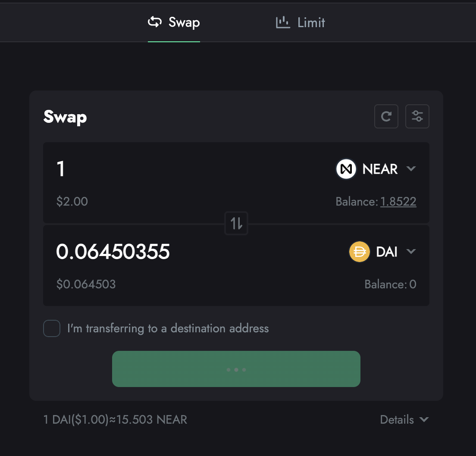The width and height of the screenshot is (476, 456).
Task: Click the swap direction arrows icon
Action: (236, 223)
